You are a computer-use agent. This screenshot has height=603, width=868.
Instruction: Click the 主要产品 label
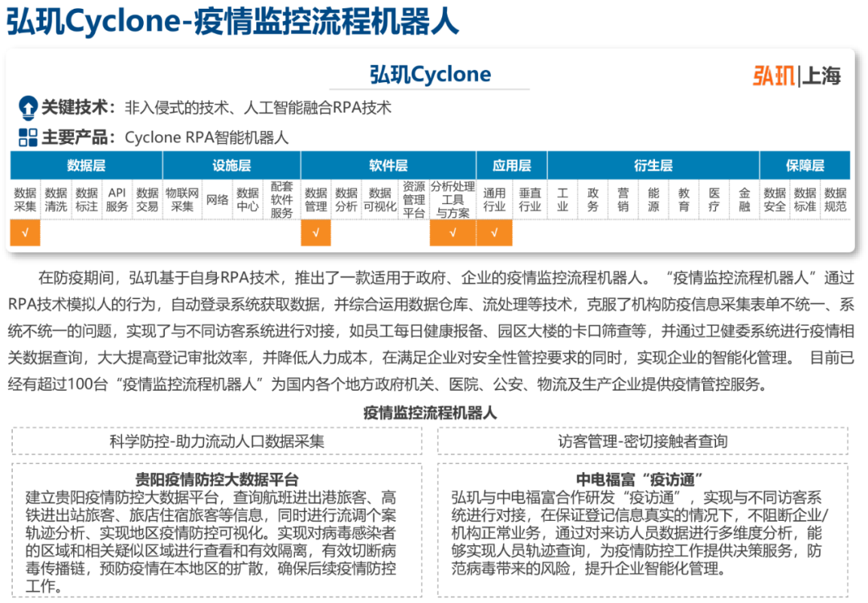tap(78, 137)
